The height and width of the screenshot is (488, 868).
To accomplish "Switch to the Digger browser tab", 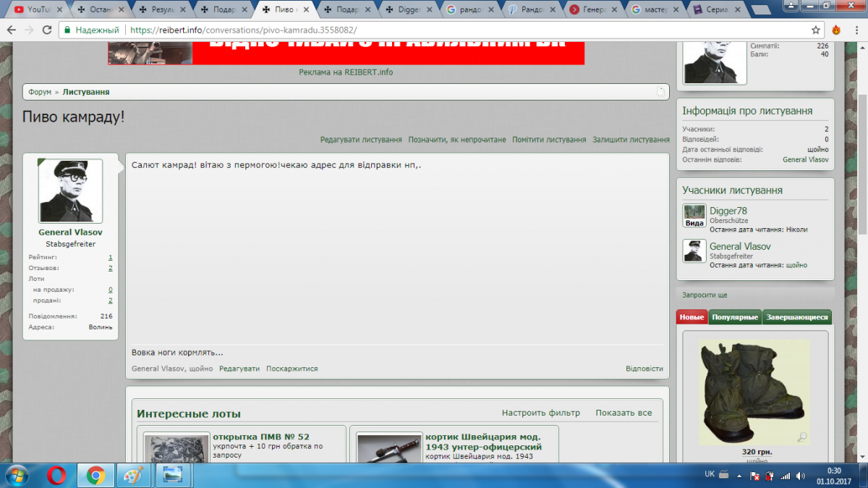I will pos(407,9).
